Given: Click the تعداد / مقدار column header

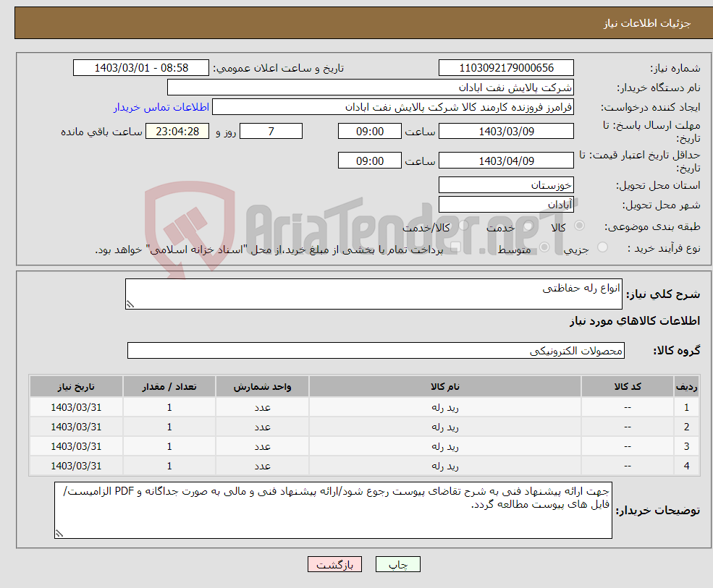Looking at the screenshot, I should click(x=169, y=387).
